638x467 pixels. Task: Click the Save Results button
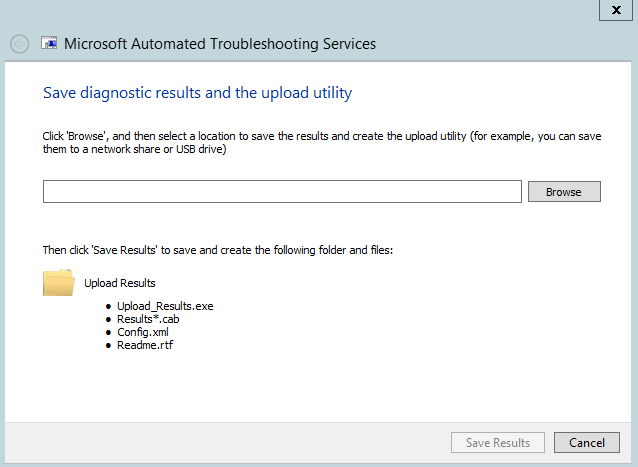point(498,443)
